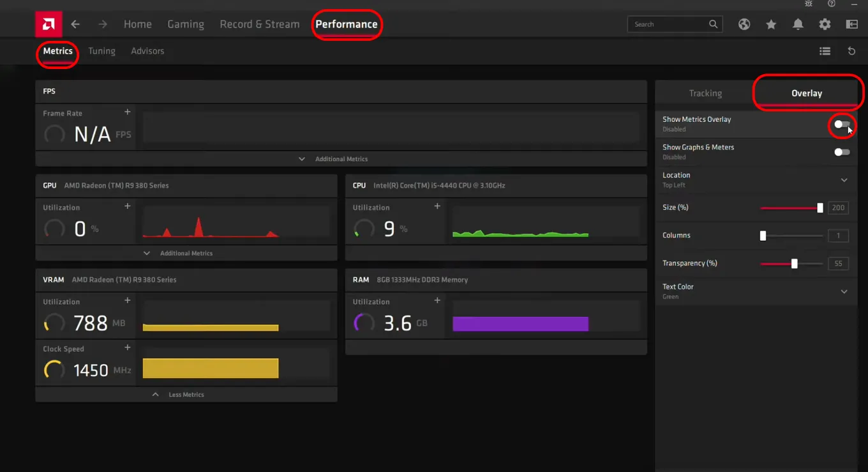Switch to the Tuning sub-tab
Viewport: 868px width, 472px height.
(x=102, y=51)
